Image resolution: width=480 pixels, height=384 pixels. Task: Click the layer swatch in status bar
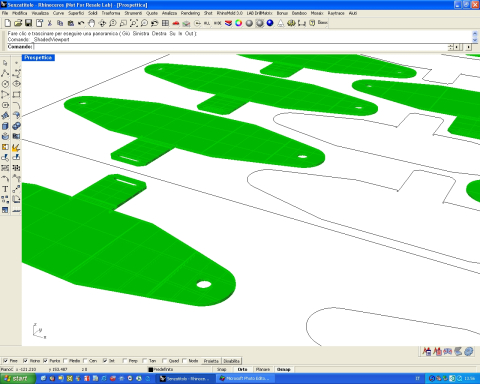click(151, 369)
